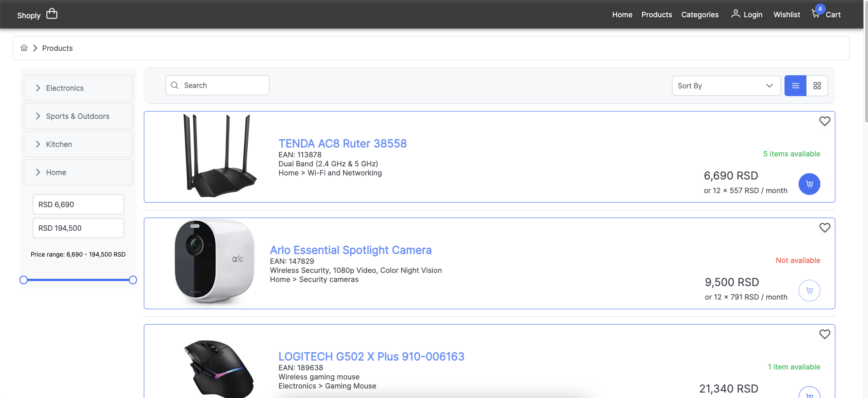Viewport: 868px width, 398px height.
Task: Go to Home in top navigation
Action: click(622, 15)
